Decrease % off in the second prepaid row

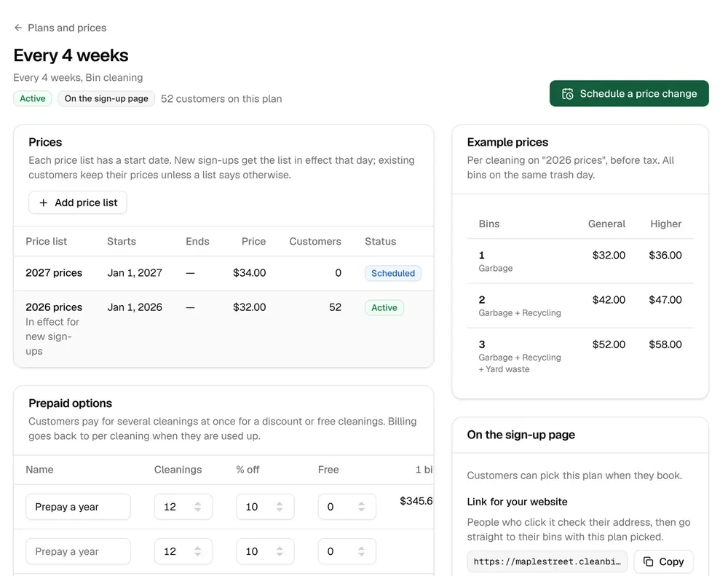coord(280,555)
